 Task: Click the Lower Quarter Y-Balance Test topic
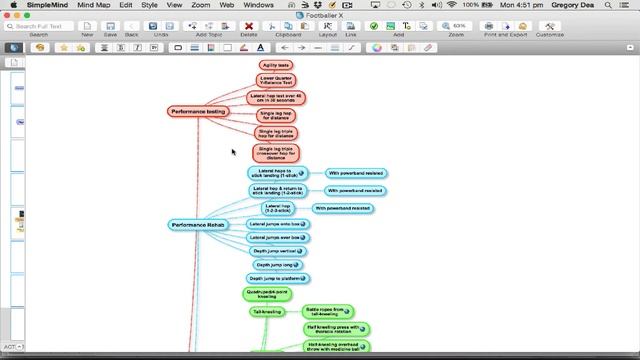pyautogui.click(x=276, y=80)
